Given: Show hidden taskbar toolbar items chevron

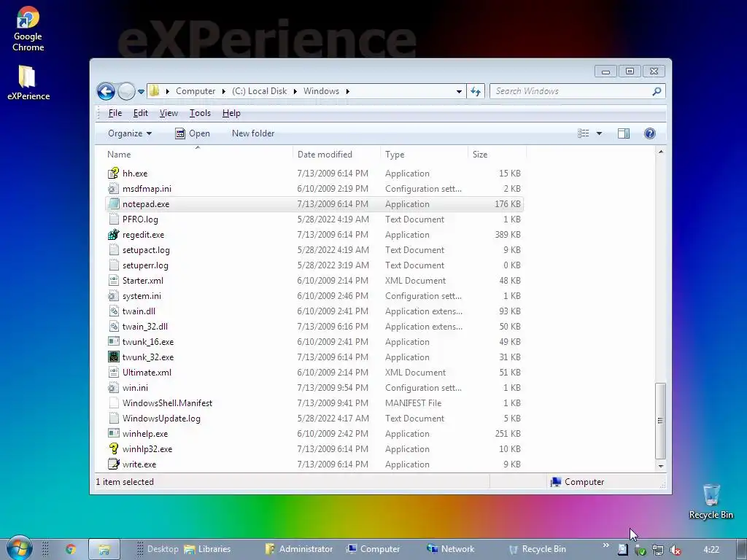Looking at the screenshot, I should point(605,545).
